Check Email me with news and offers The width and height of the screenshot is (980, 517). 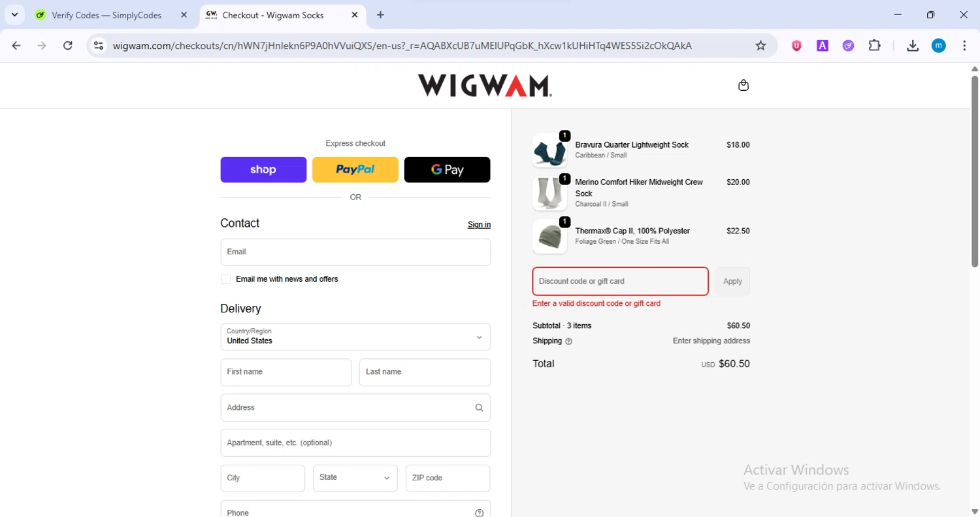click(226, 279)
